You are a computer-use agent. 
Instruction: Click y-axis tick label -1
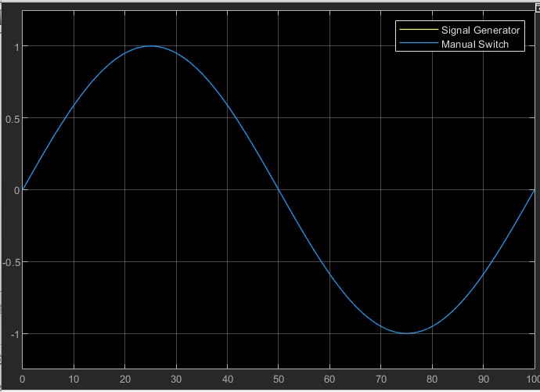click(14, 335)
